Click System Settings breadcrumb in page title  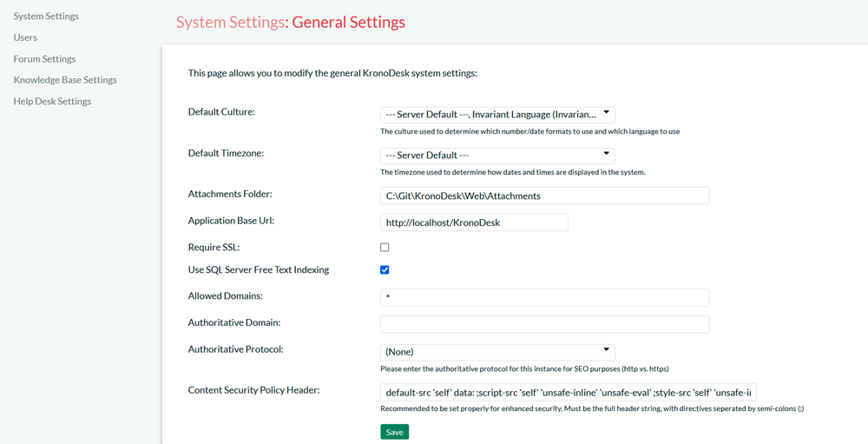[x=230, y=23]
